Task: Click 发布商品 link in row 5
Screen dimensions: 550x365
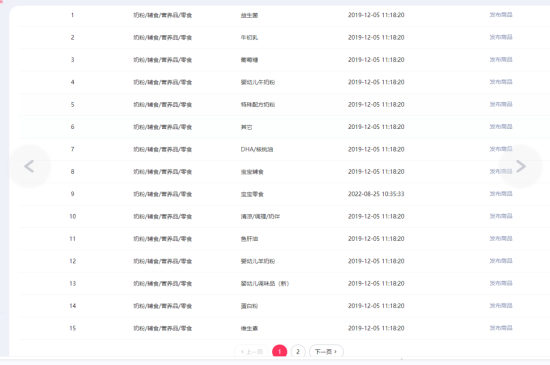Action: click(501, 104)
